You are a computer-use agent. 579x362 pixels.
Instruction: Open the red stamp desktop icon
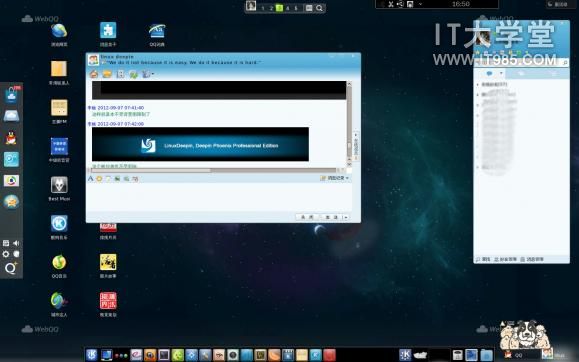click(x=108, y=301)
